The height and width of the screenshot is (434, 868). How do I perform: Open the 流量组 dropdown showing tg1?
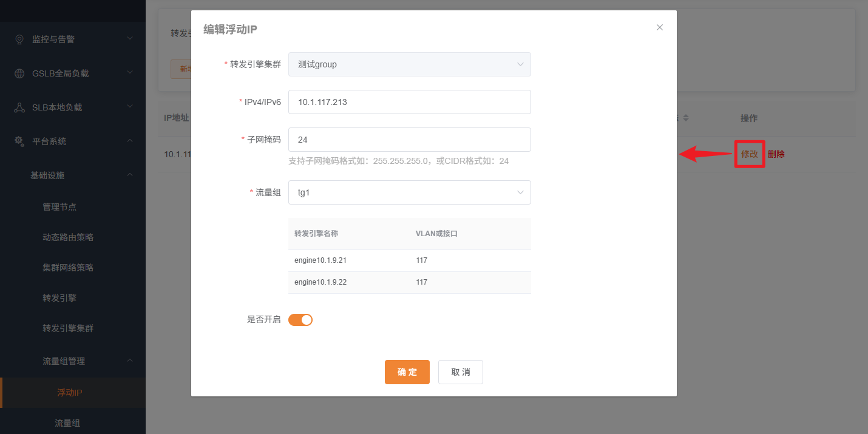point(409,192)
